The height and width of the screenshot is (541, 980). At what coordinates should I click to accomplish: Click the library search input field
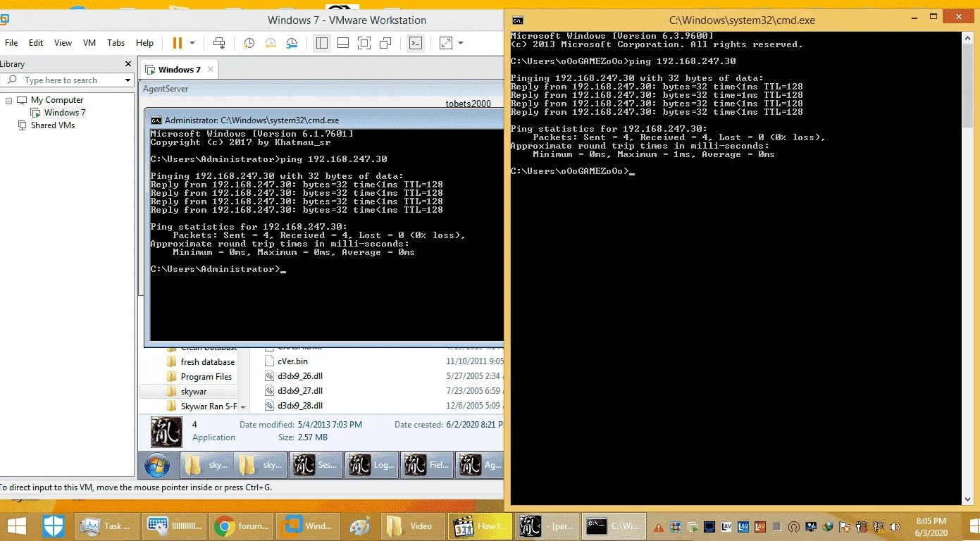point(62,80)
